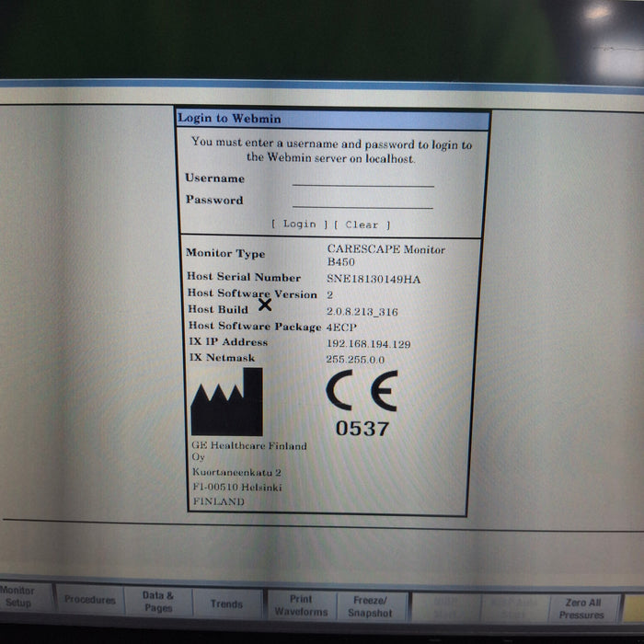The height and width of the screenshot is (644, 644).
Task: Click the Login to Webmin title bar
Action: click(x=331, y=119)
